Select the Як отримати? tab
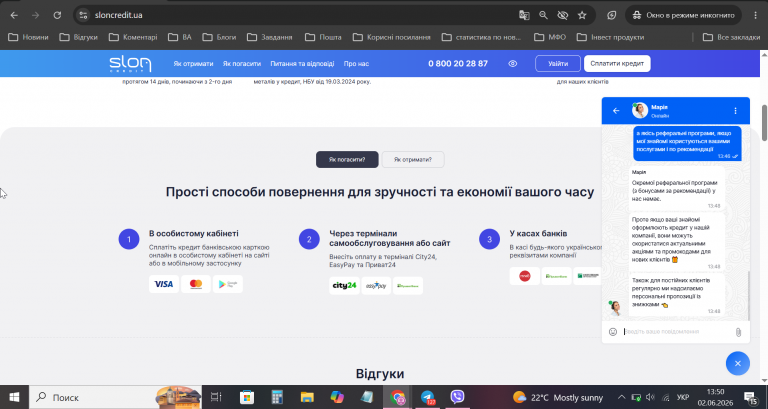 click(412, 160)
